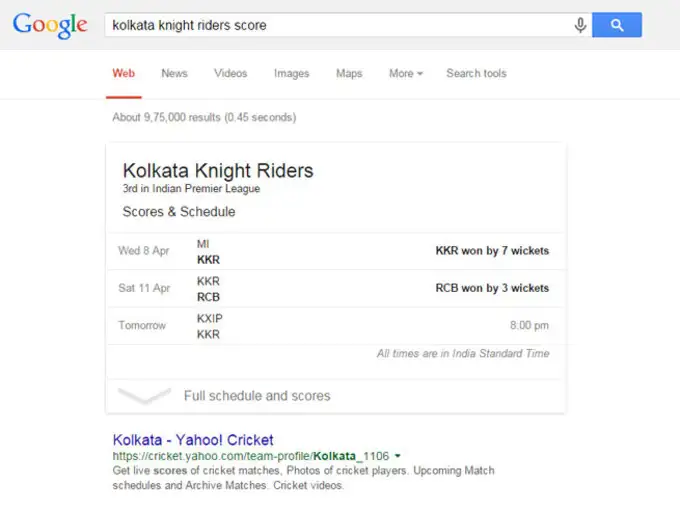Go to the Images tab

[291, 73]
